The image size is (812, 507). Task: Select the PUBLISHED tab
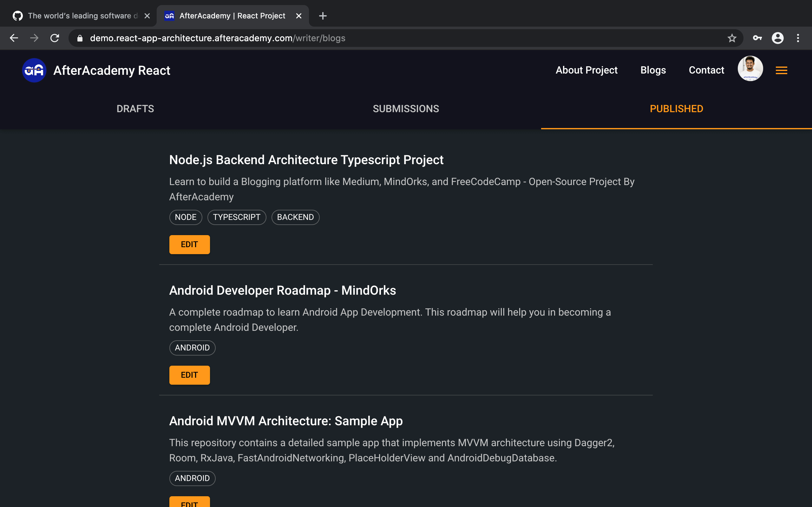click(676, 109)
